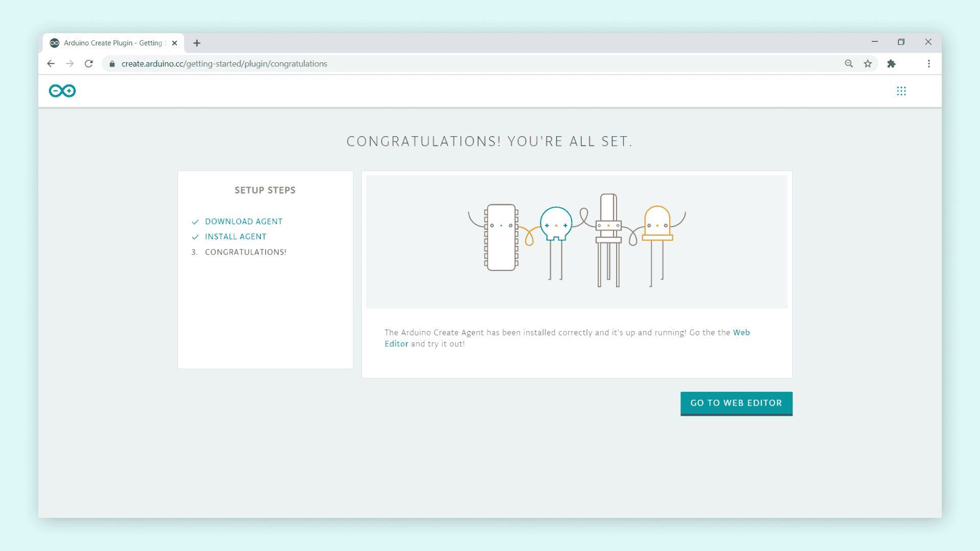Switch to Arduino Create Plugin tab
Viewport: 980px width, 551px height.
(112, 43)
